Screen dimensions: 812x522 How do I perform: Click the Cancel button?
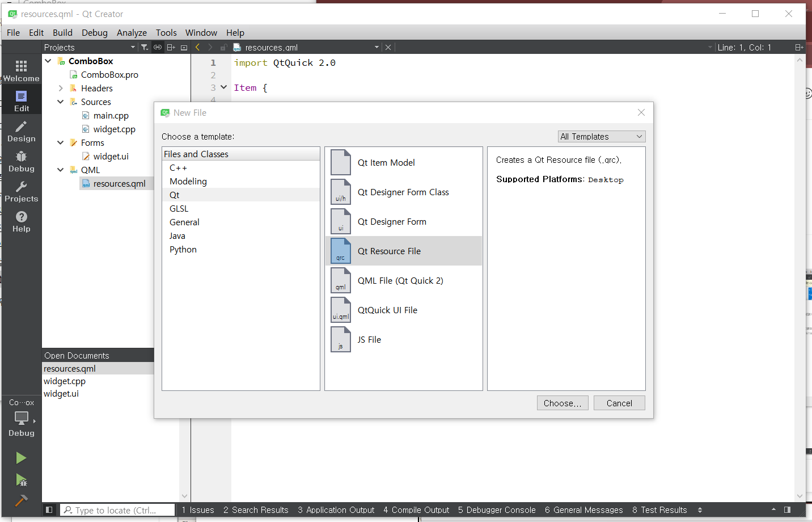pos(619,403)
